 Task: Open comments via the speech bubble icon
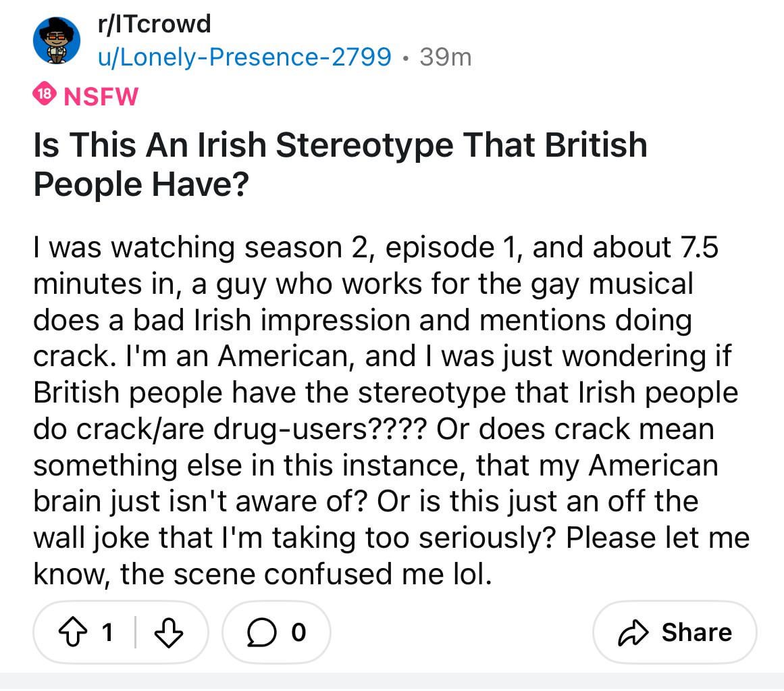[261, 632]
